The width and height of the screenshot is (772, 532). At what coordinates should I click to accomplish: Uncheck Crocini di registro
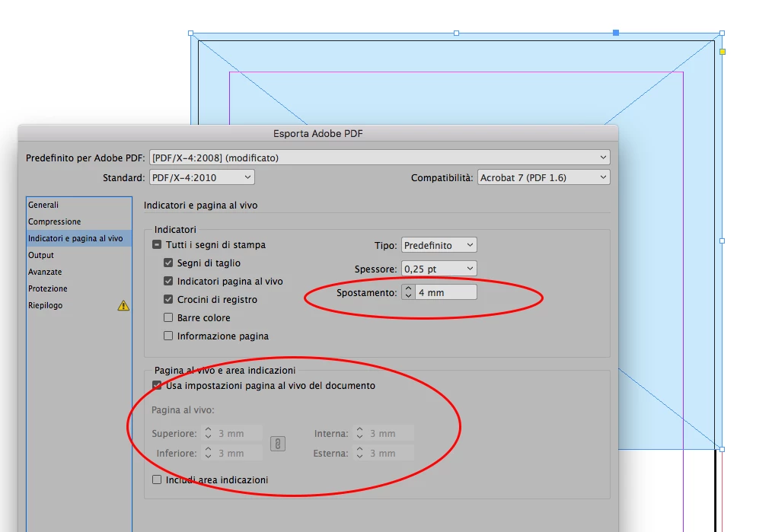tap(168, 299)
